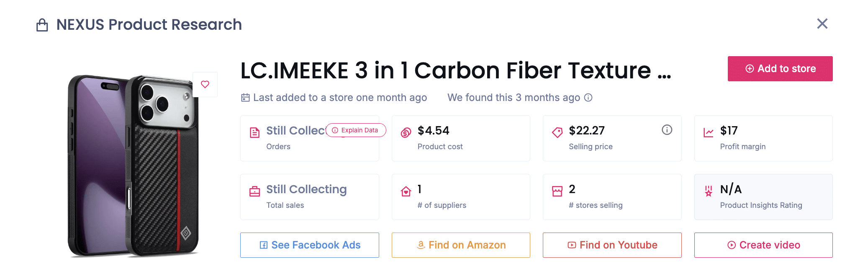868x264 pixels.
Task: Click info icon next to 'found this 3 months ago'
Action: pyautogui.click(x=588, y=98)
